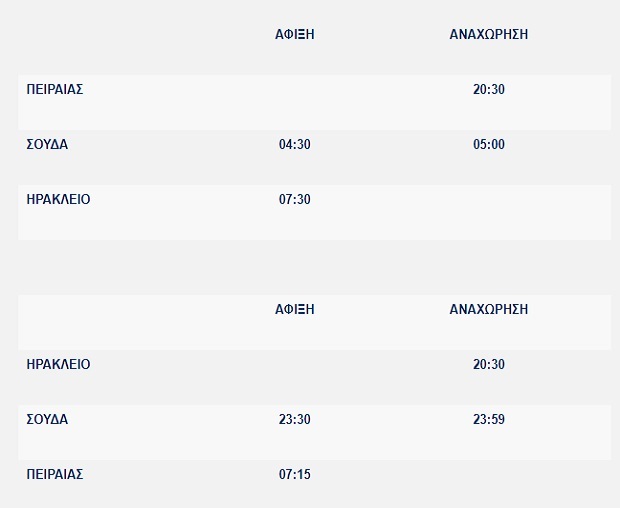Click the 04:30 arrival time at ΣΟΥΔΑ
This screenshot has width=620, height=508.
(295, 144)
